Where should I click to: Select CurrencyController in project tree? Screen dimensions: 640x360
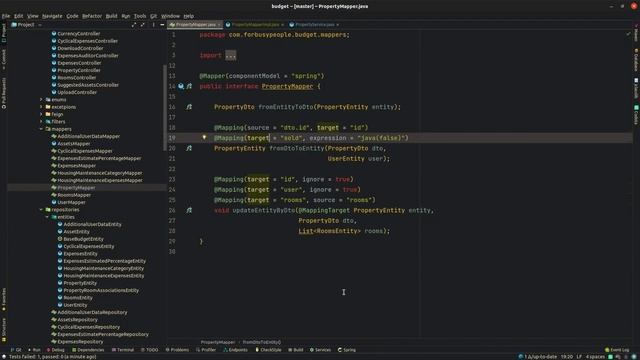coord(79,33)
